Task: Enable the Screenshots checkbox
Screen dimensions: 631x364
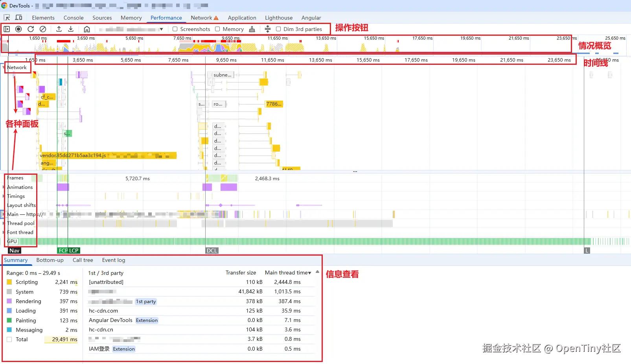Action: point(175,29)
